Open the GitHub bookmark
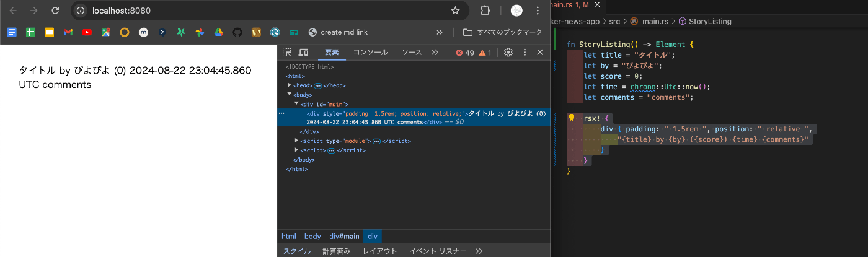 pyautogui.click(x=237, y=32)
